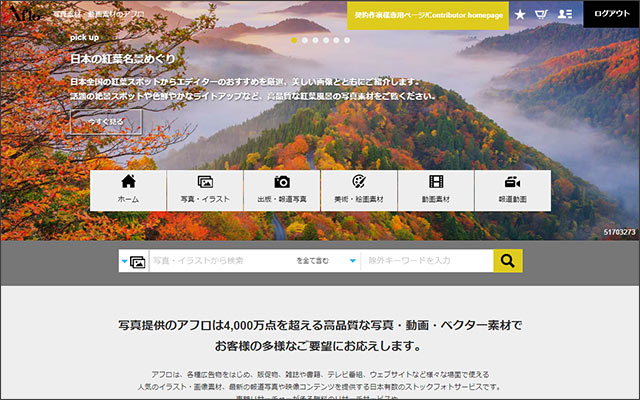This screenshot has height=400, width=640.
Task: Go to 動画素材 film icon
Action: (436, 190)
